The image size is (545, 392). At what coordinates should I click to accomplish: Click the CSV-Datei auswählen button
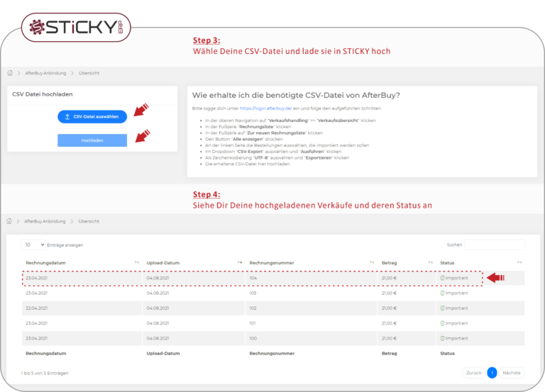[x=92, y=117]
